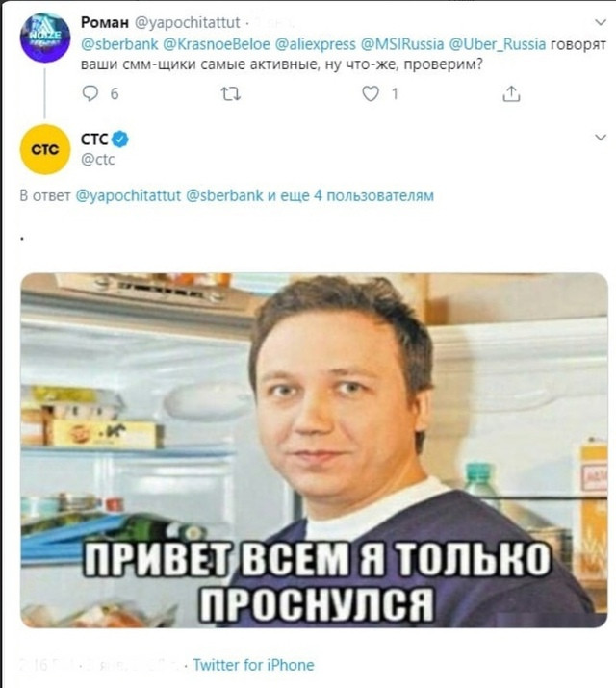The image size is (616, 688).
Task: Open the @Uber_Russia mention link
Action: (497, 44)
